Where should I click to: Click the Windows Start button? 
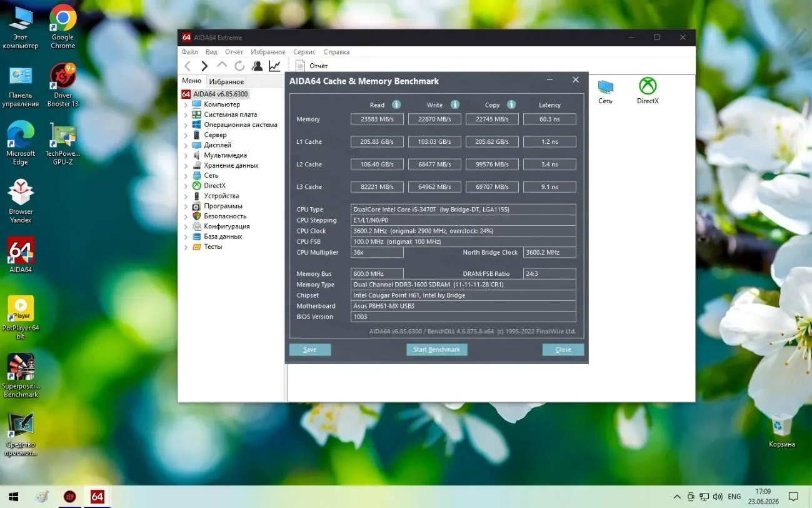12,497
